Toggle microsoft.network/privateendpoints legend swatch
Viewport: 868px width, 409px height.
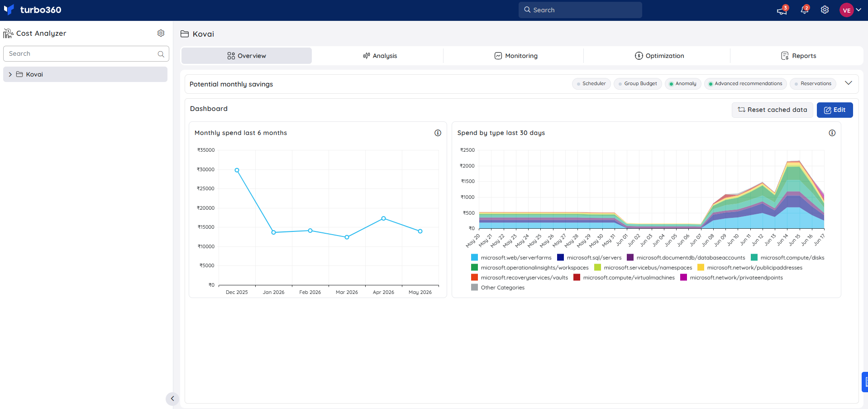click(683, 278)
